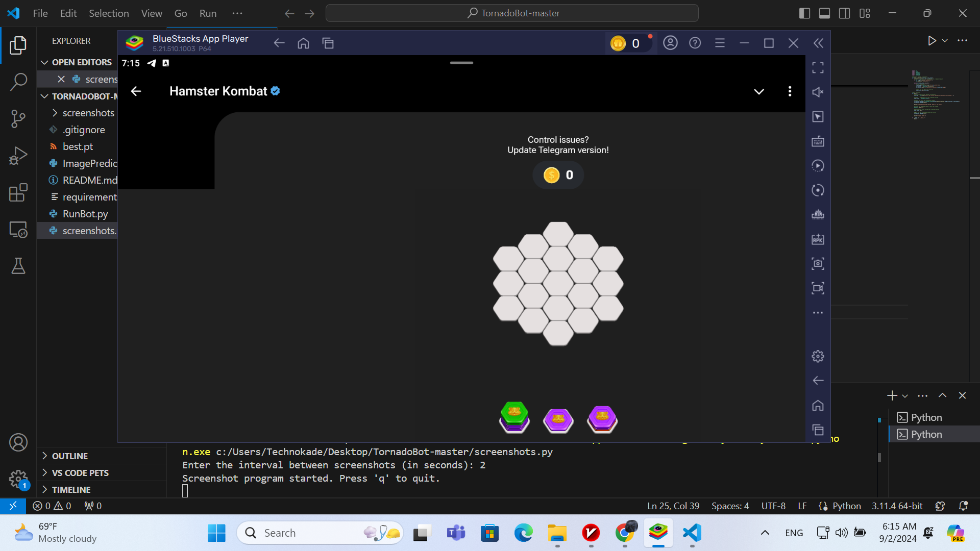This screenshot has height=551, width=980.
Task: Mute BlueStacks volume in side toolbar
Action: (x=818, y=92)
